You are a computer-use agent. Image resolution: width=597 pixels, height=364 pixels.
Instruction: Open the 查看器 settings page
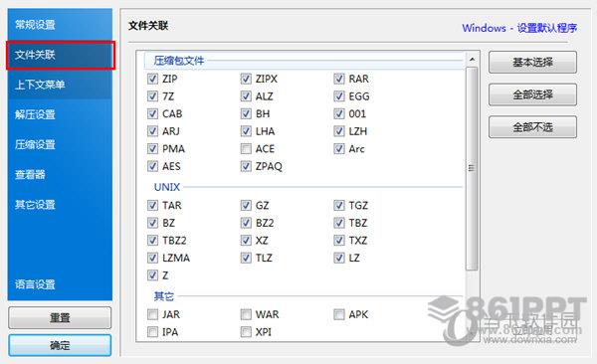pyautogui.click(x=60, y=174)
